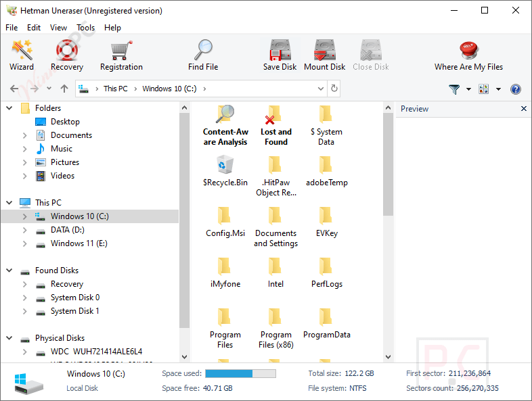Viewport: 532px width, 401px height.
Task: Open the Program Files (x86) folder
Action: tap(276, 329)
